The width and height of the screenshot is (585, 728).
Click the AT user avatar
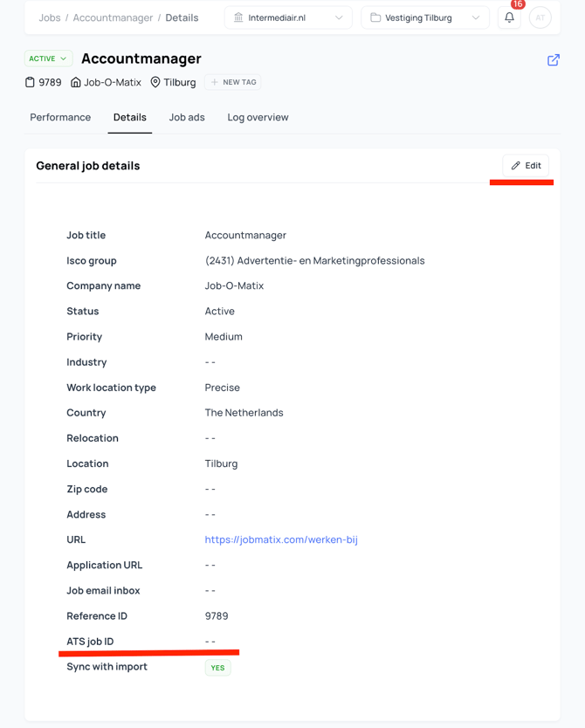pyautogui.click(x=540, y=17)
